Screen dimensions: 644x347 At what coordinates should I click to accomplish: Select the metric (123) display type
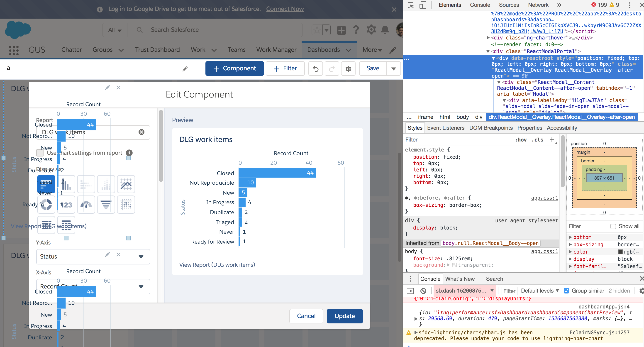click(66, 205)
